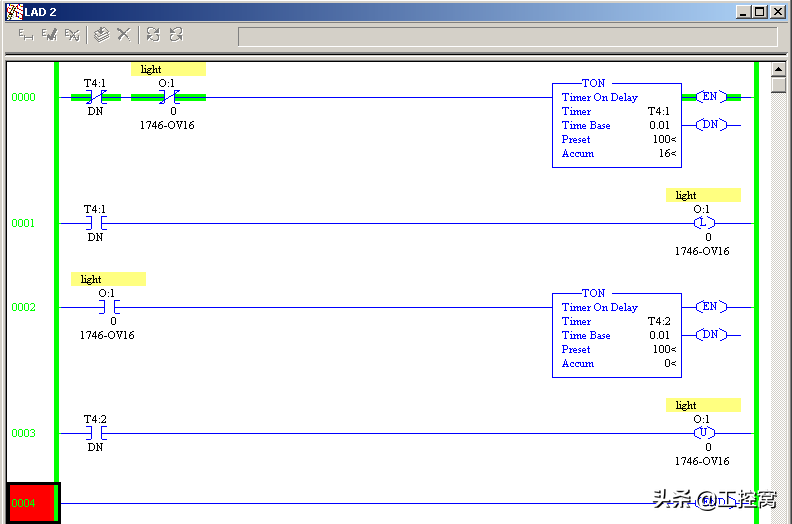Viewport: 792px width, 524px height.
Task: Select the Unlatch coil on rung 0003
Action: (704, 433)
